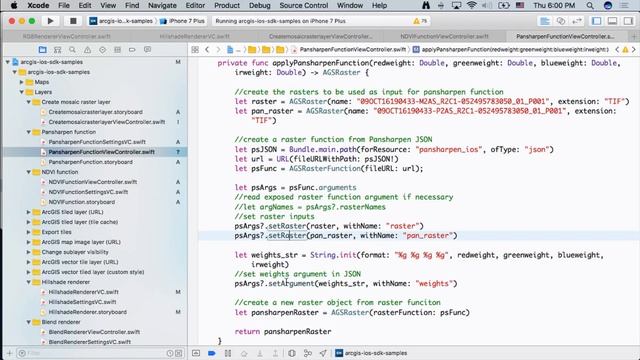Open HillshadeRenderer.storyboard file
The height and width of the screenshot is (360, 640).
(87, 312)
